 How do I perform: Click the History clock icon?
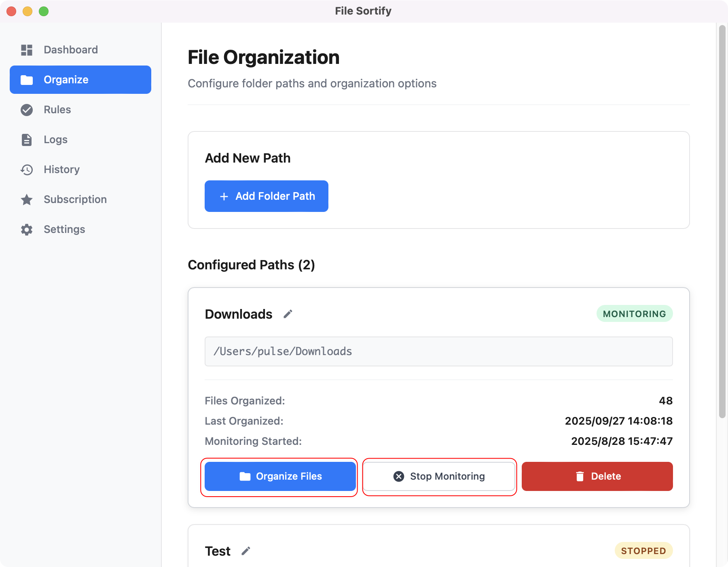(x=27, y=169)
